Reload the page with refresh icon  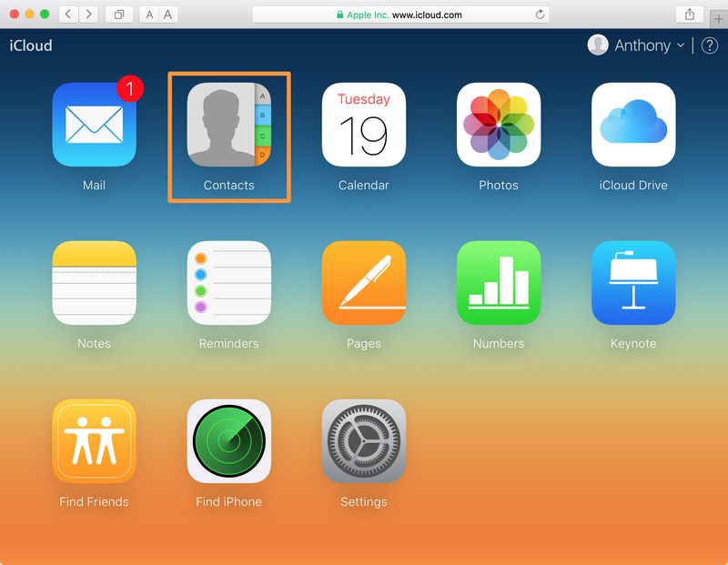[540, 15]
